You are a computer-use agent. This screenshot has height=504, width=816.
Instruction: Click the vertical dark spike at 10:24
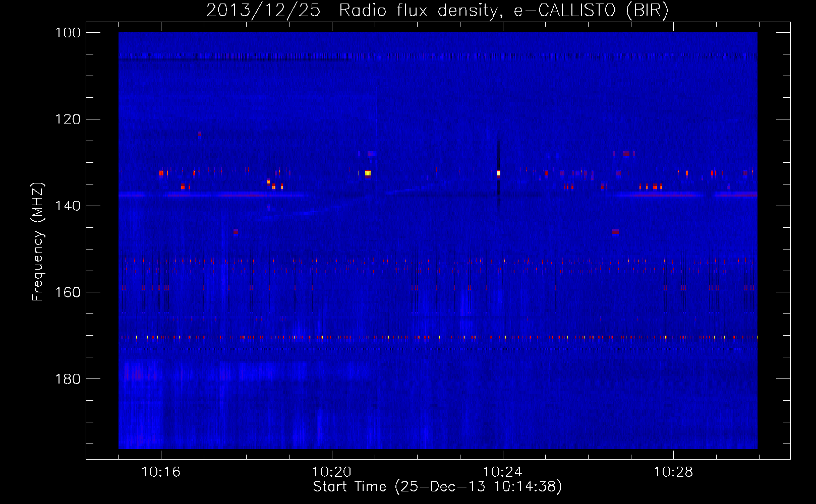[x=498, y=174]
